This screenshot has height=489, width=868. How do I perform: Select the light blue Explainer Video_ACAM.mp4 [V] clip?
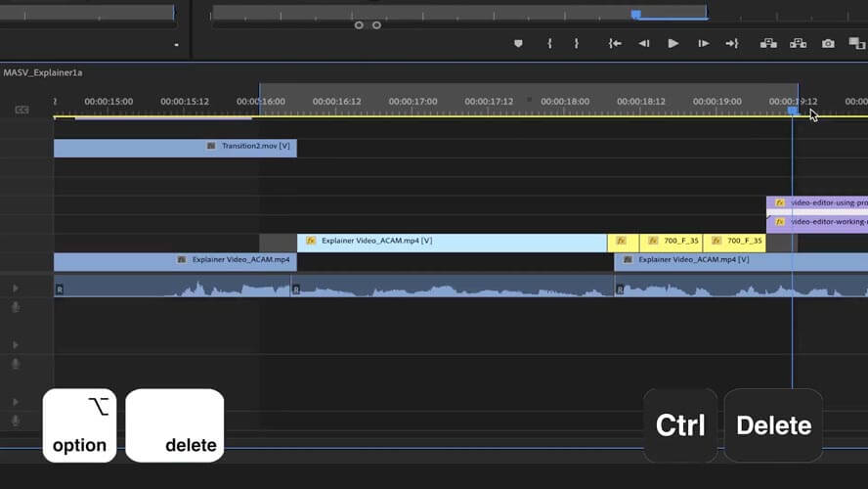[x=452, y=244]
